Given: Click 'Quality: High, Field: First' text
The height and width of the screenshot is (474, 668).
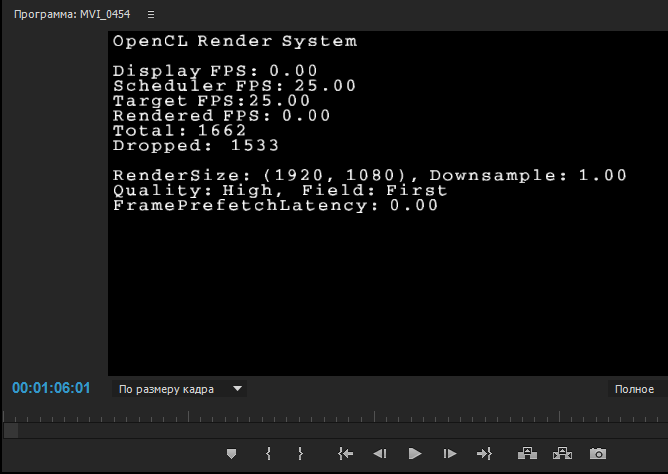Looking at the screenshot, I should click(x=280, y=191).
